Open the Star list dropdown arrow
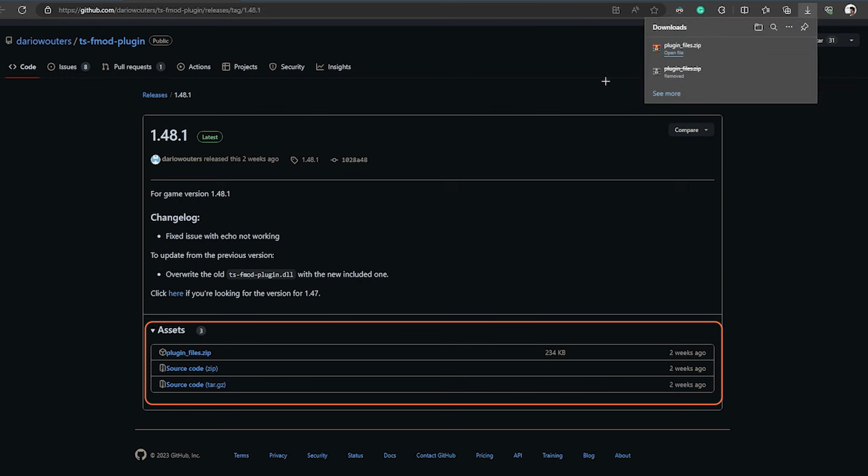868x476 pixels. (x=851, y=41)
